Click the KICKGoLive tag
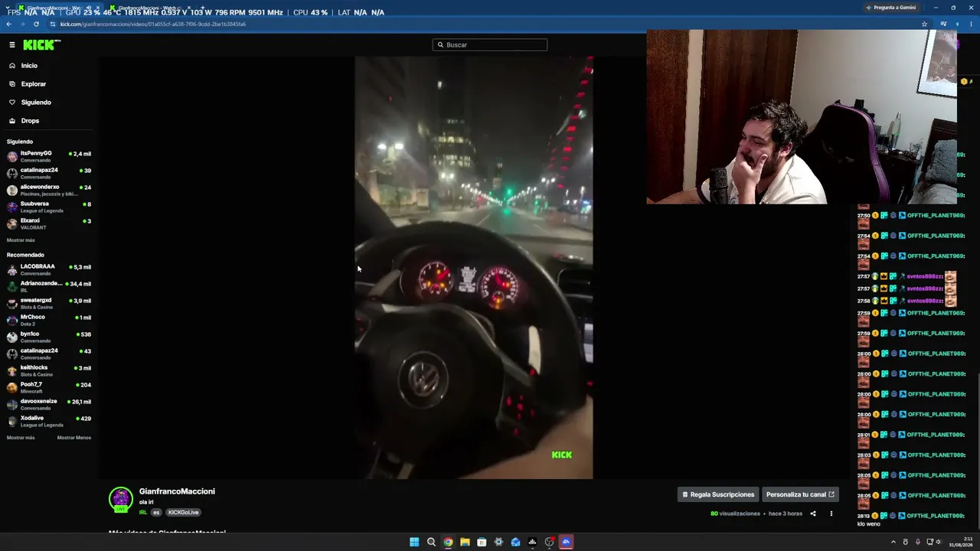The width and height of the screenshot is (980, 551). click(184, 513)
